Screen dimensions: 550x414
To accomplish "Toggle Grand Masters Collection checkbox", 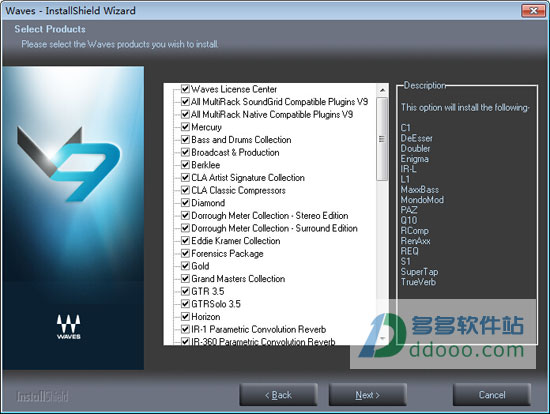I will 185,278.
